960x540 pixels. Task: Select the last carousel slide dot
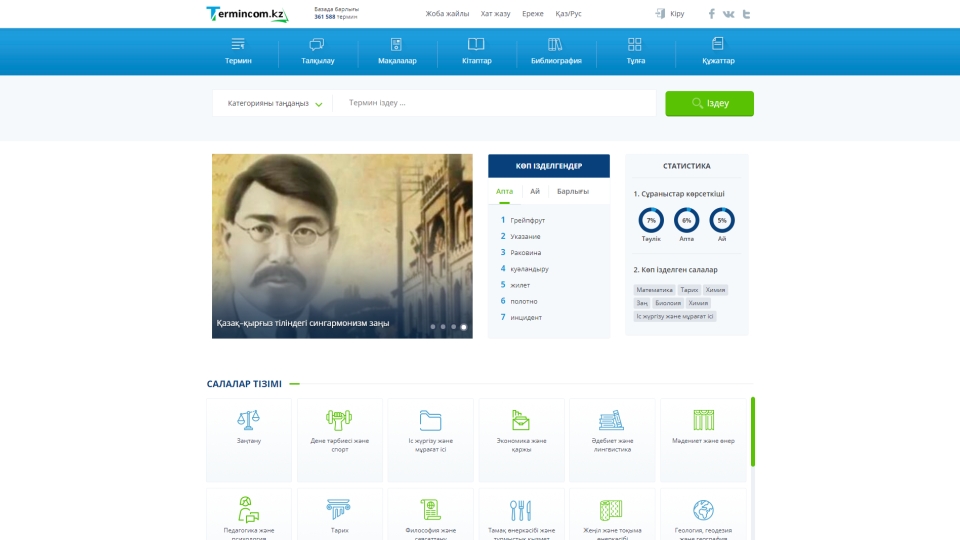tap(464, 327)
